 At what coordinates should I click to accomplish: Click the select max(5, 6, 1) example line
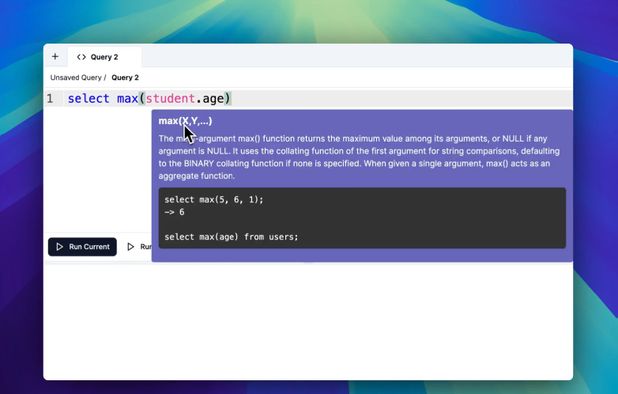point(214,200)
